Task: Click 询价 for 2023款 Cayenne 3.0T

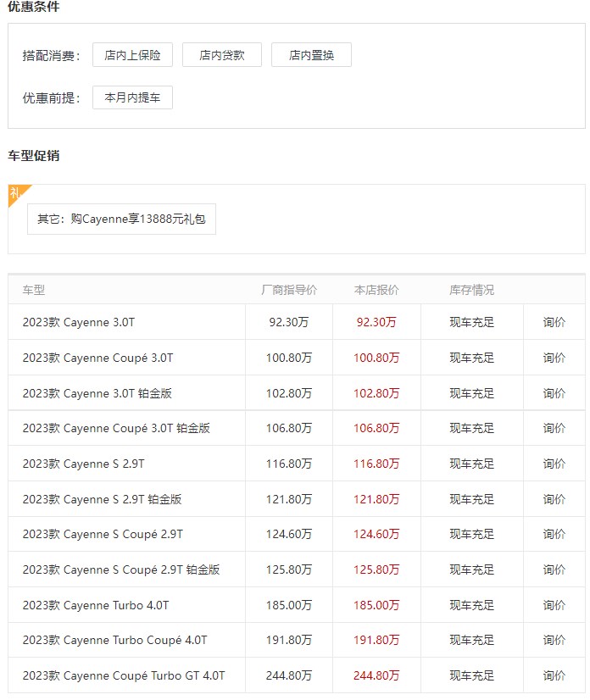Action: click(x=554, y=322)
